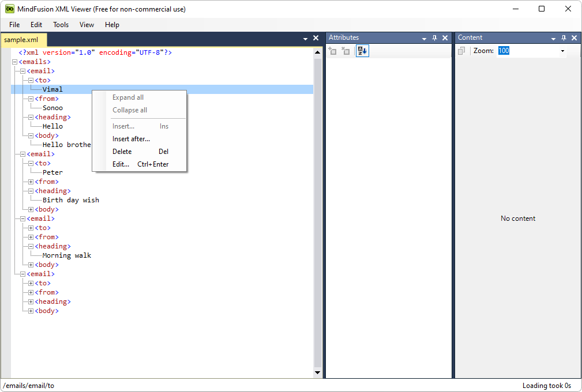Click the vertical scrollbar thumb of XML tree

[x=317, y=213]
